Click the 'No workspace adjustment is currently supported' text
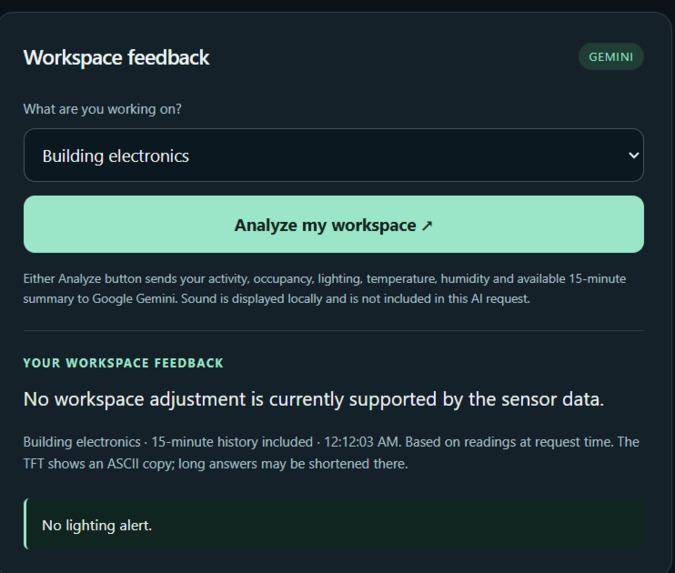 coord(313,399)
